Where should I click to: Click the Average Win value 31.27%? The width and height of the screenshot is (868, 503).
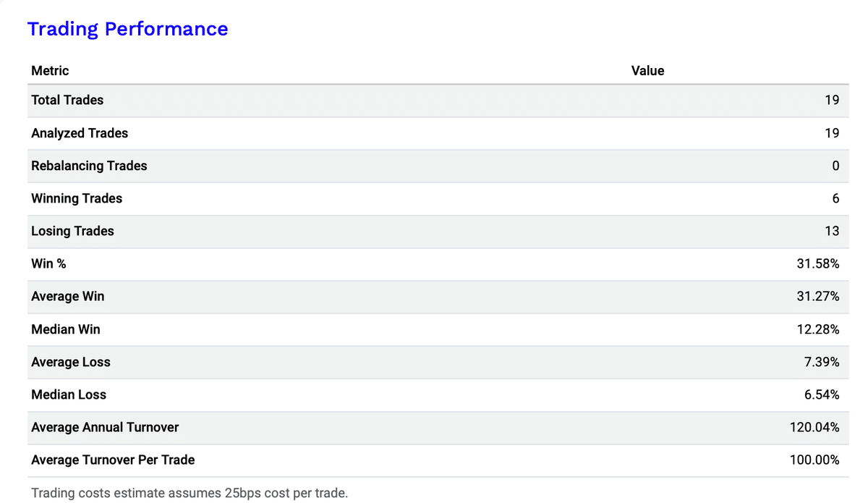tap(817, 297)
